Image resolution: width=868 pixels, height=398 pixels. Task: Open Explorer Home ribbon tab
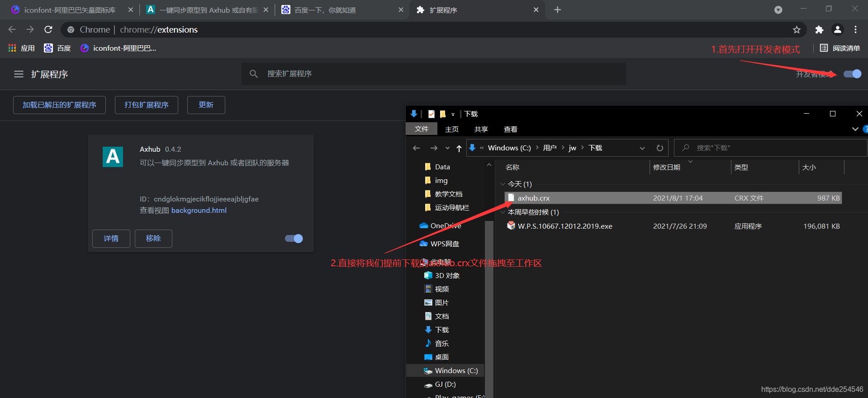pos(452,129)
